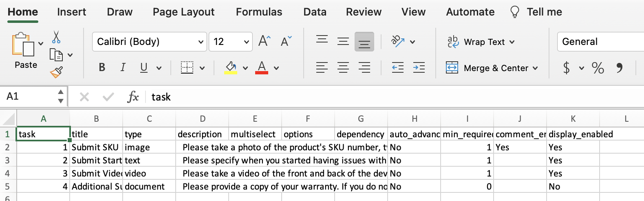Screen dimensions: 644x201
Task: Click Tell me search box
Action: (x=536, y=12)
